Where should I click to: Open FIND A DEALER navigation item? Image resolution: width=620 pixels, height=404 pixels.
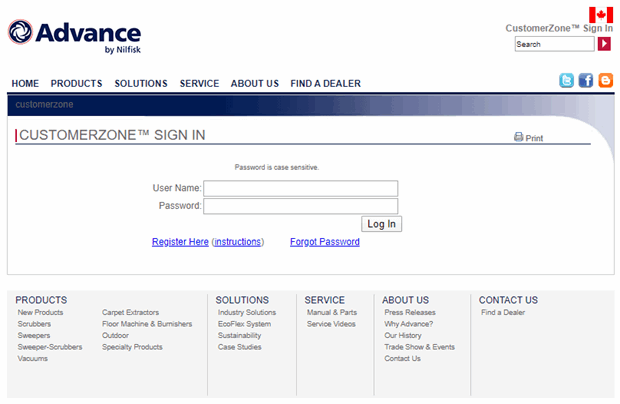[325, 84]
